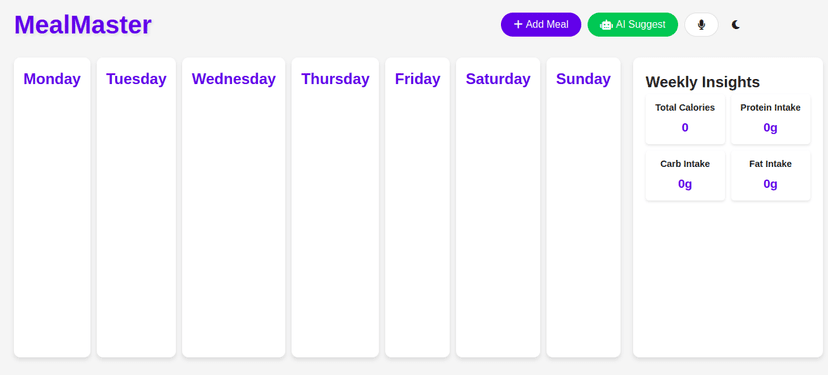
Task: Toggle dark mode with the moon icon
Action: (736, 24)
